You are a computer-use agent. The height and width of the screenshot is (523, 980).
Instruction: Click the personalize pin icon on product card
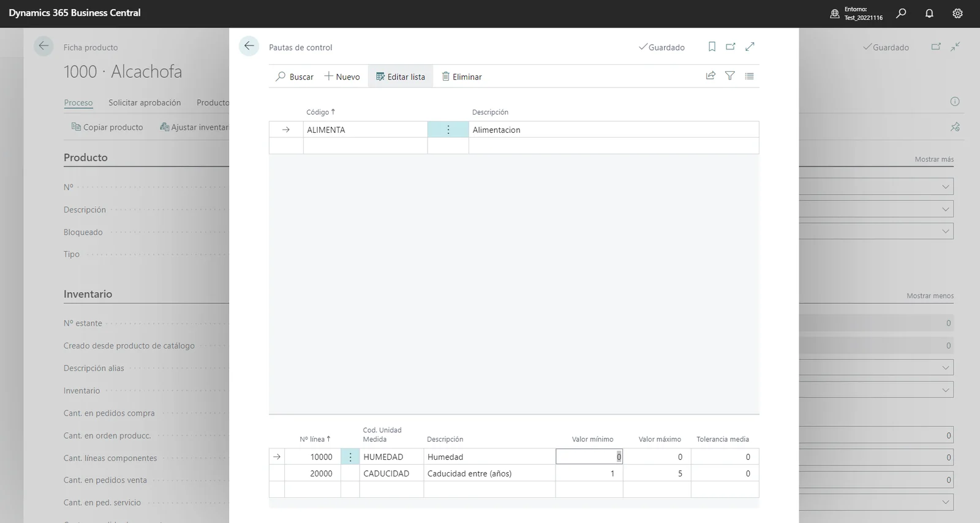(955, 127)
